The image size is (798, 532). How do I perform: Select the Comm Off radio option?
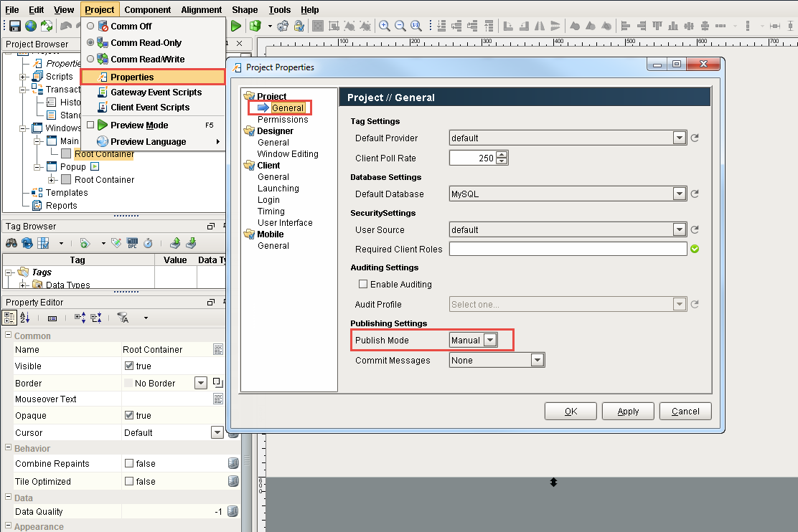tap(90, 27)
